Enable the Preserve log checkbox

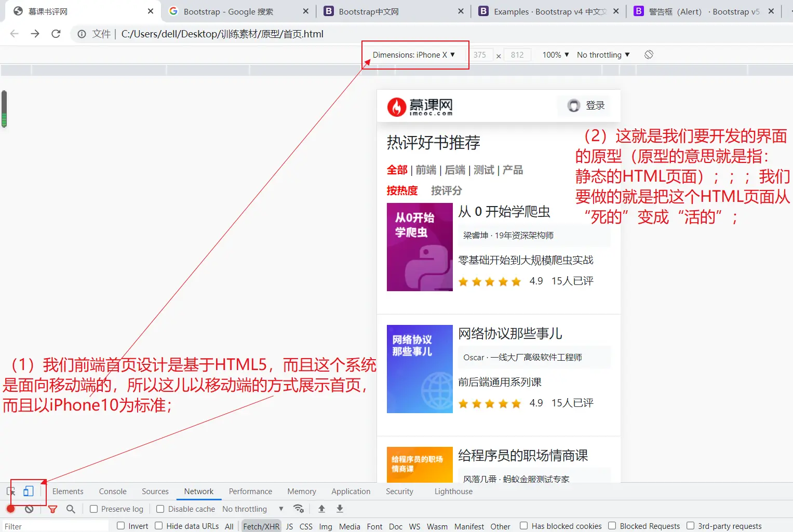(x=94, y=509)
